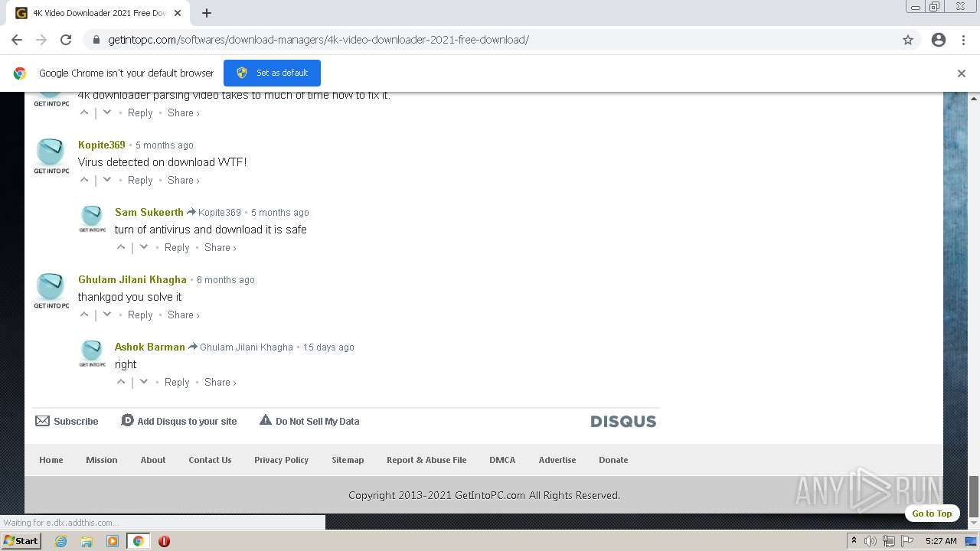This screenshot has height=551, width=980.
Task: Open the Chrome profile avatar menu
Action: click(x=939, y=40)
